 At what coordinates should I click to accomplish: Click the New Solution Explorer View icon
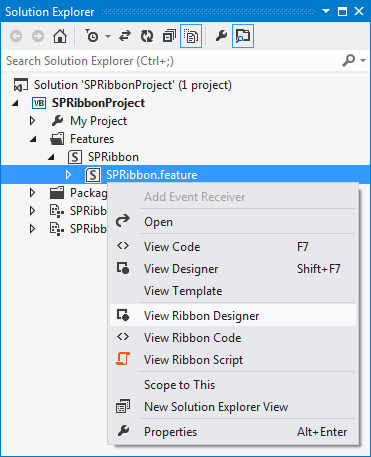(123, 406)
